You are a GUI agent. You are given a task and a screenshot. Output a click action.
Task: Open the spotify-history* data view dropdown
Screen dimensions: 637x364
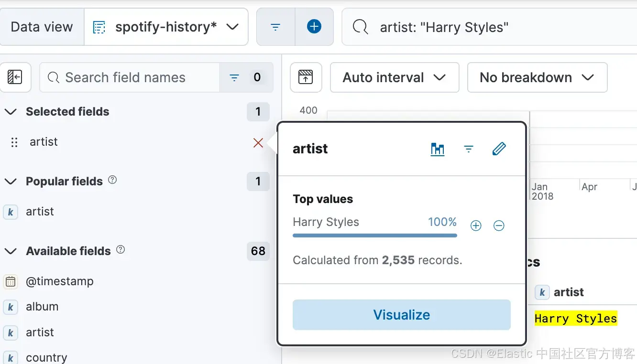pos(166,27)
